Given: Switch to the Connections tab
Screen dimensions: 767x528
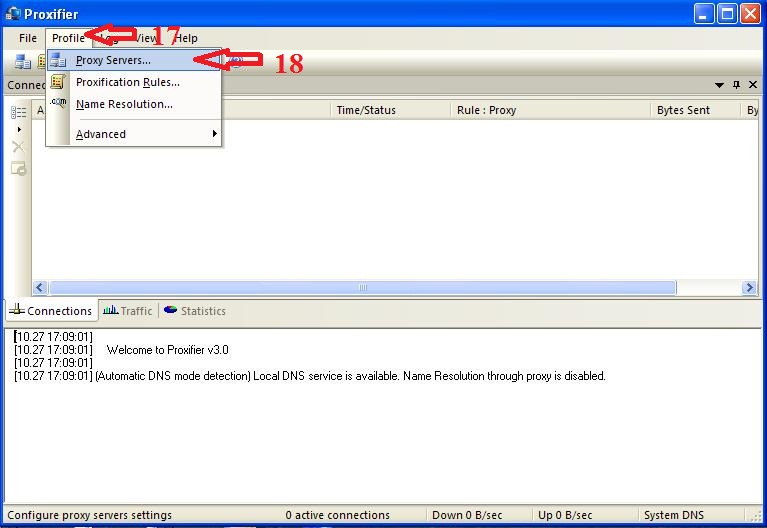Looking at the screenshot, I should pos(51,311).
